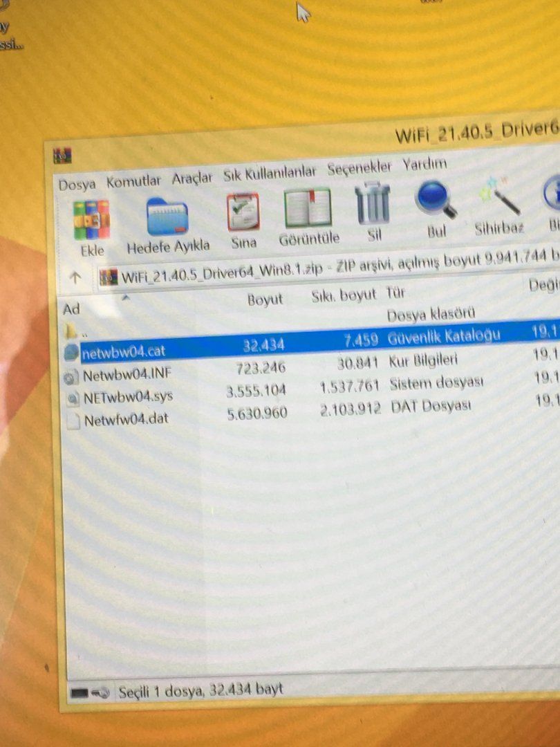Click packed size 30.841

click(x=357, y=364)
